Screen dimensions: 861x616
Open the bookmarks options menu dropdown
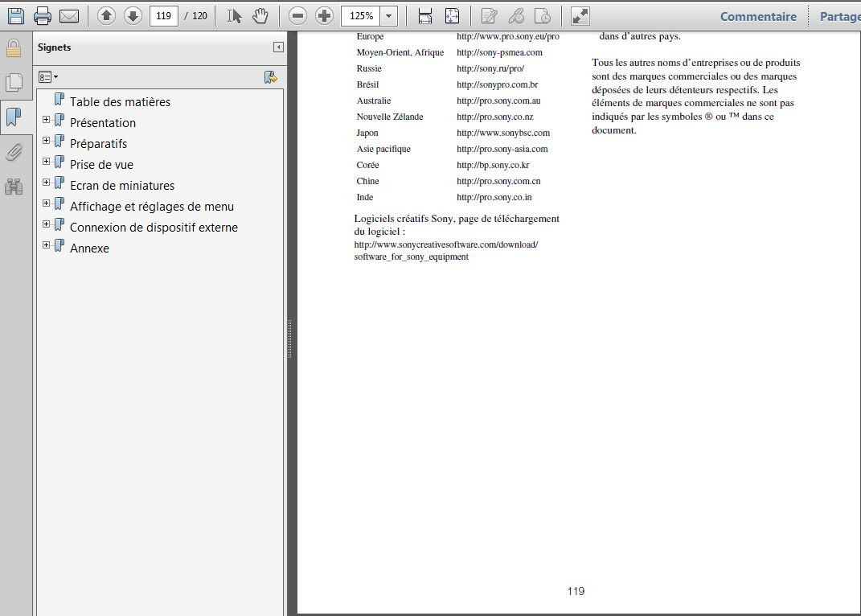pos(48,77)
